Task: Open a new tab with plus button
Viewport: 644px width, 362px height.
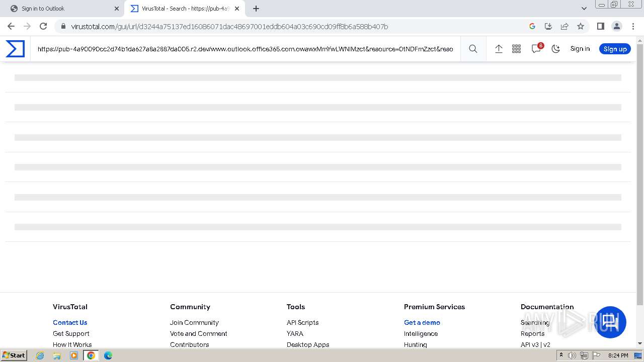Action: click(256, 9)
